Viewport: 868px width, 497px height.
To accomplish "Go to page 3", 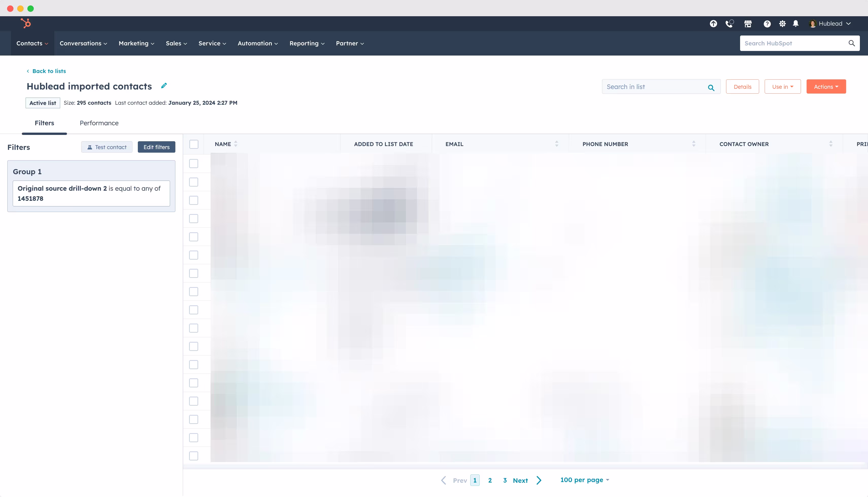I will tap(505, 480).
